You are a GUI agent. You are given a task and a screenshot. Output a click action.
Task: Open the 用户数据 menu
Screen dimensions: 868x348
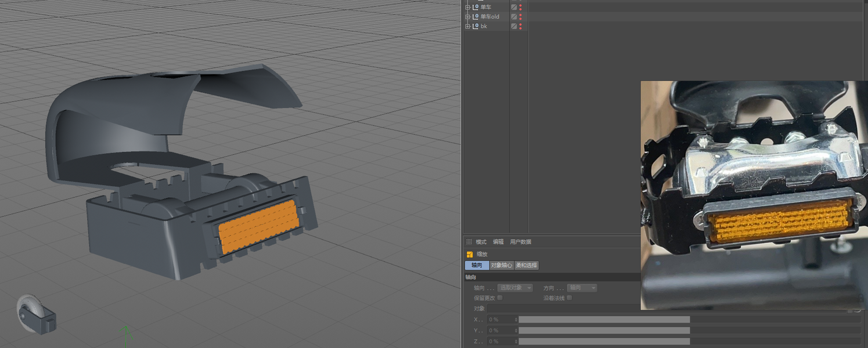coord(521,242)
